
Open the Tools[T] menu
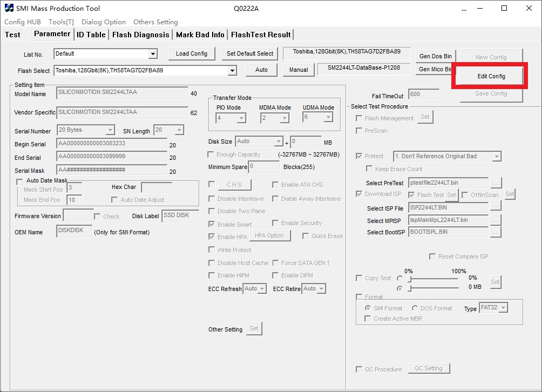pos(61,22)
